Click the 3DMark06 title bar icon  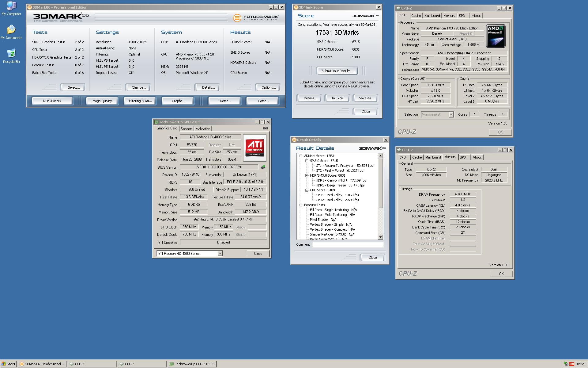tap(30, 7)
